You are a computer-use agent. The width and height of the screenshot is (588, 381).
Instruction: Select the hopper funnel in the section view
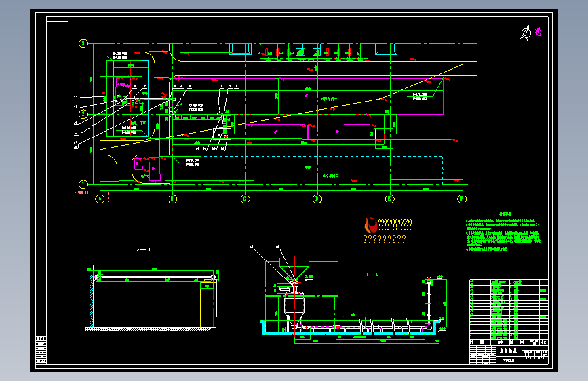coord(294,268)
